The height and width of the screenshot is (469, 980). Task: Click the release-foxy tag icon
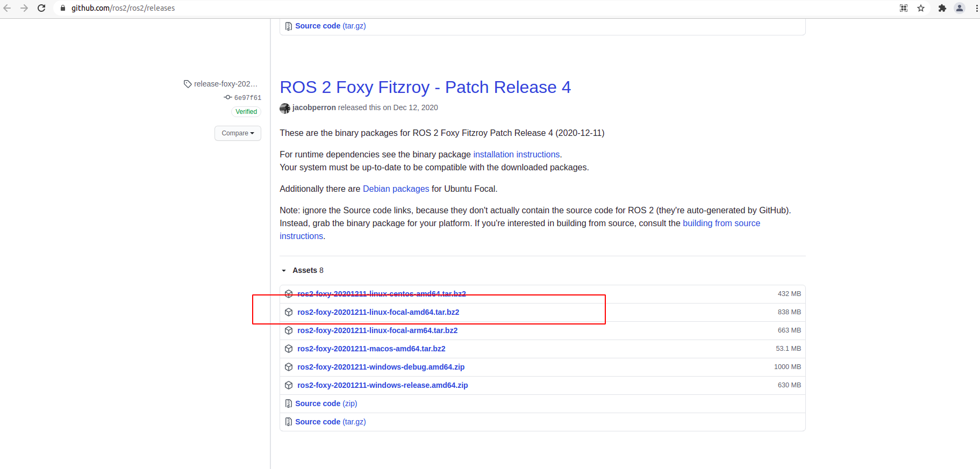pyautogui.click(x=188, y=84)
